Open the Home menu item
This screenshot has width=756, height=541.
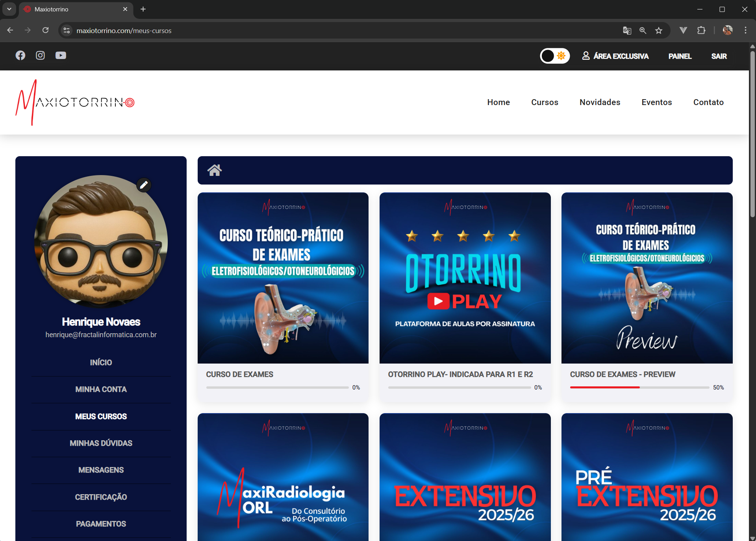pos(498,102)
